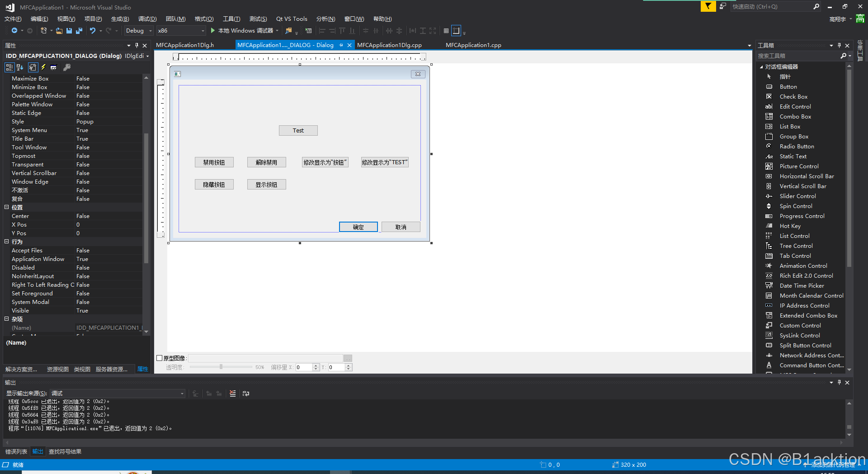Enable the prototype image checkbox

click(159, 358)
